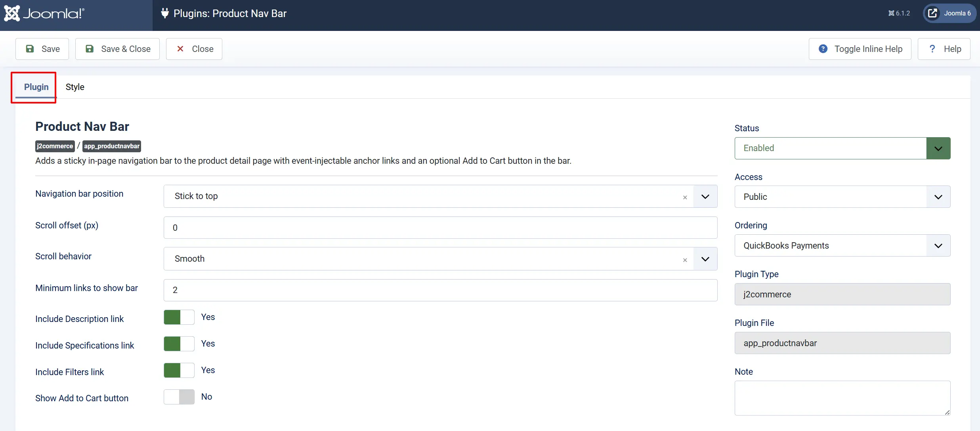
Task: Click Stick to top selected value
Action: tap(196, 196)
